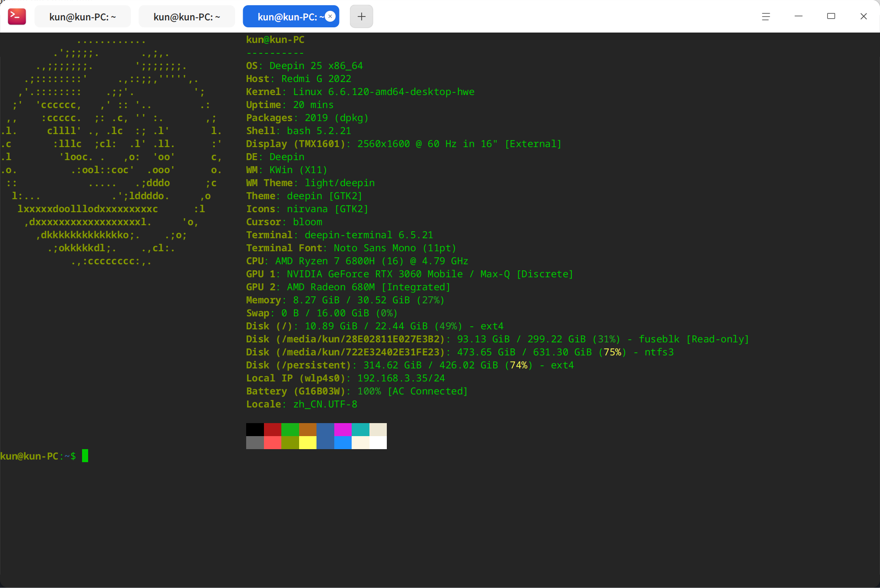This screenshot has width=880, height=588.
Task: Maximize the terminal window
Action: pos(831,16)
